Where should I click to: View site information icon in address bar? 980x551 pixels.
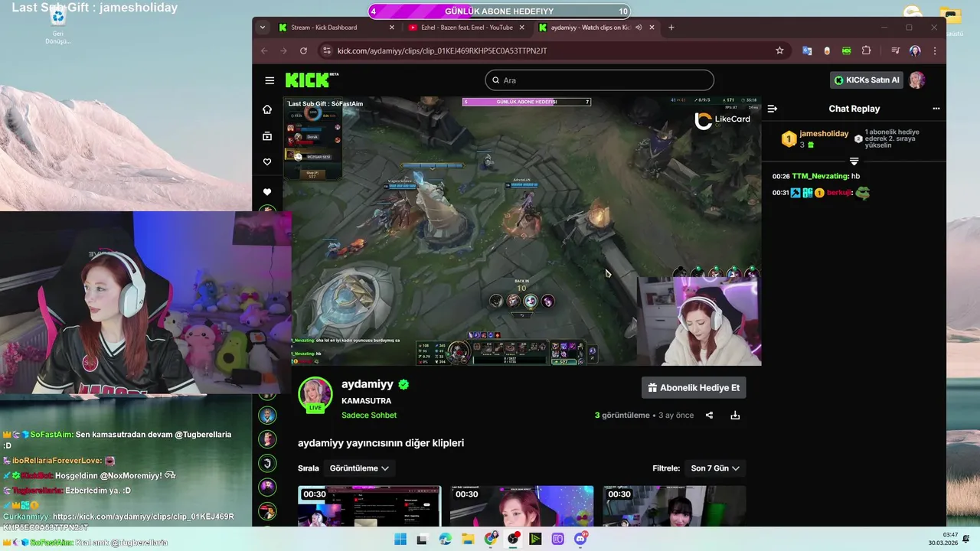(327, 51)
